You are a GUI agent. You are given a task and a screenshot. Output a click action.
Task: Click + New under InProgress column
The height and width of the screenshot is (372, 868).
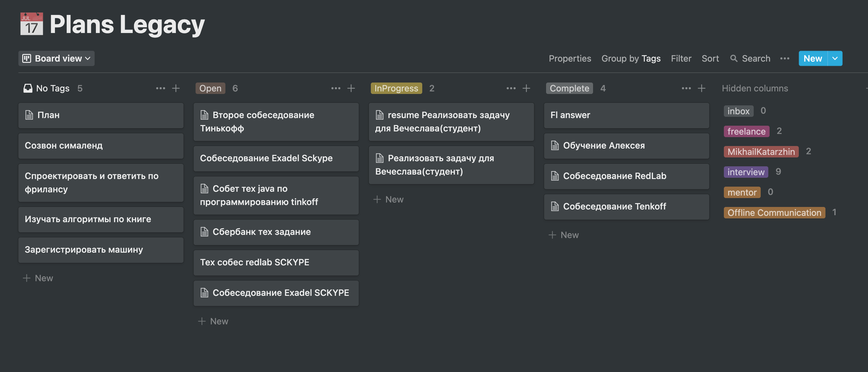click(389, 199)
